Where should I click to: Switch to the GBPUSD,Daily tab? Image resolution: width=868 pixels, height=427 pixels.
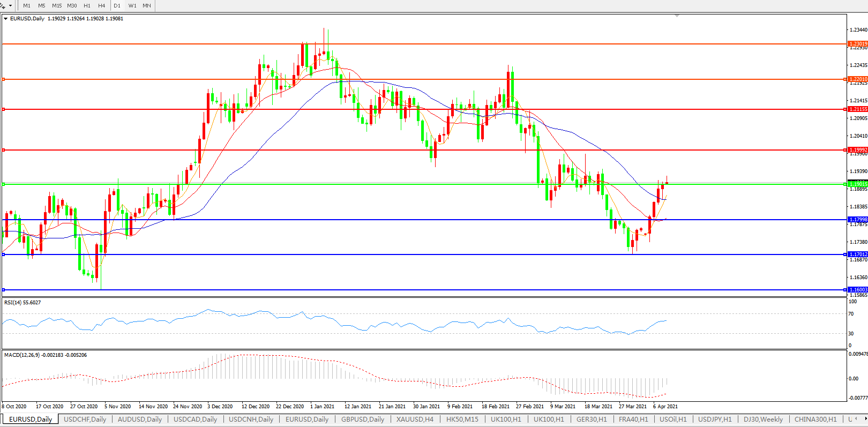click(x=363, y=419)
